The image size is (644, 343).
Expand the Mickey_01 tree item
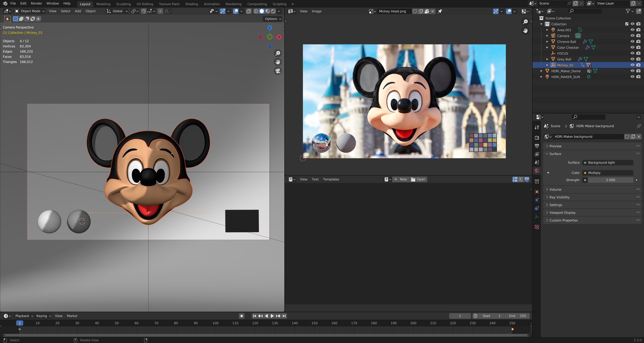(x=547, y=65)
